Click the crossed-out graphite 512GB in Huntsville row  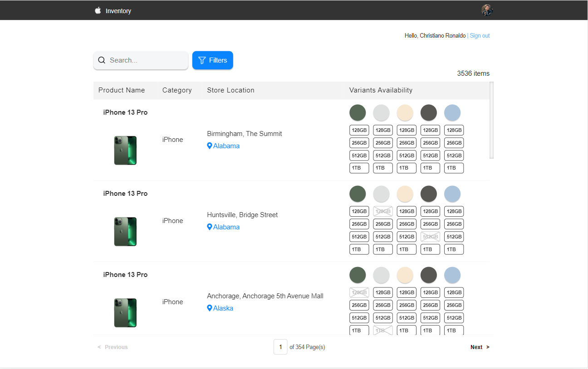tap(430, 237)
